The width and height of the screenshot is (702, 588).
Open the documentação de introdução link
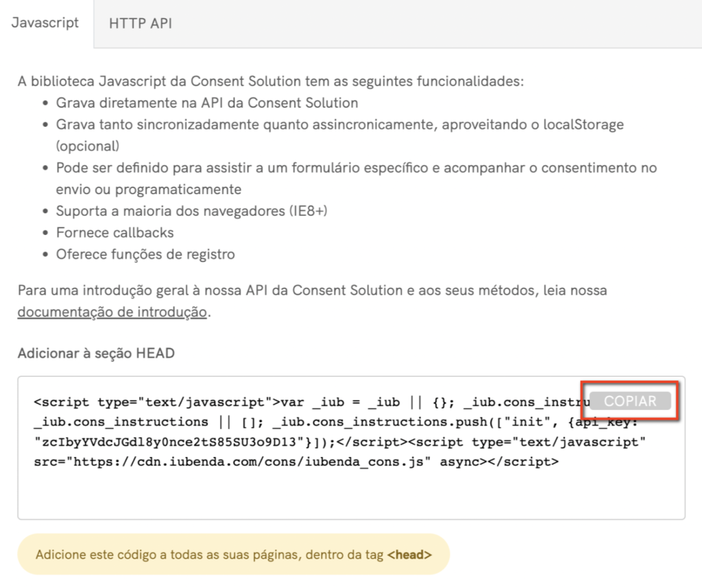[x=112, y=313]
